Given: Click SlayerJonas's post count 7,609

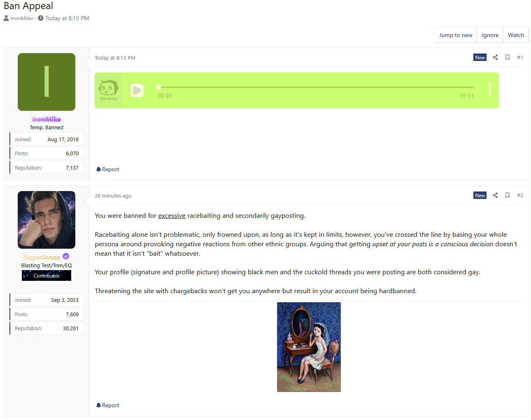Looking at the screenshot, I should pyautogui.click(x=72, y=315).
